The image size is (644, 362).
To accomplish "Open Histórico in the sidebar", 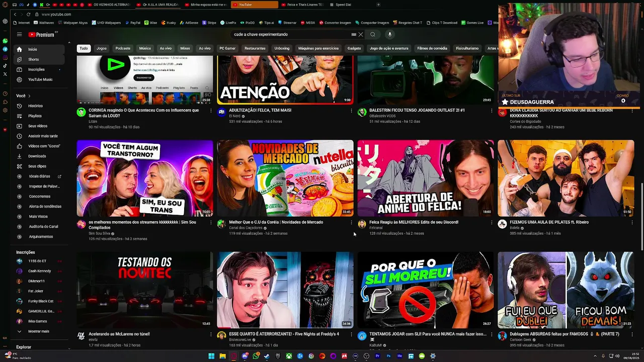I will [40, 106].
